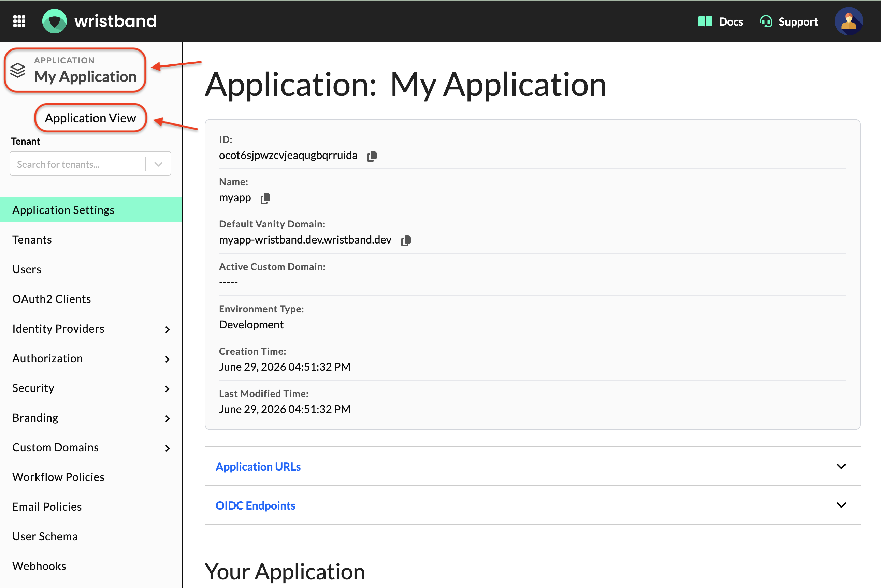Click the Development environment value

coord(251,324)
